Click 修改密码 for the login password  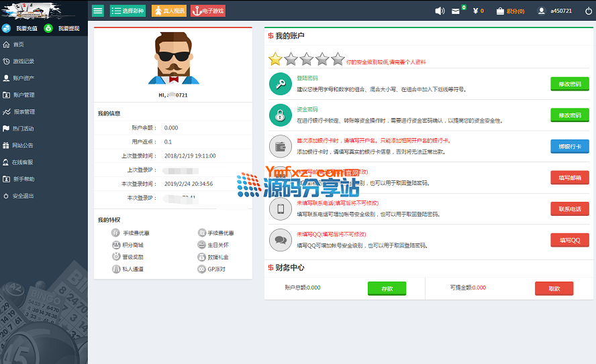(x=569, y=84)
